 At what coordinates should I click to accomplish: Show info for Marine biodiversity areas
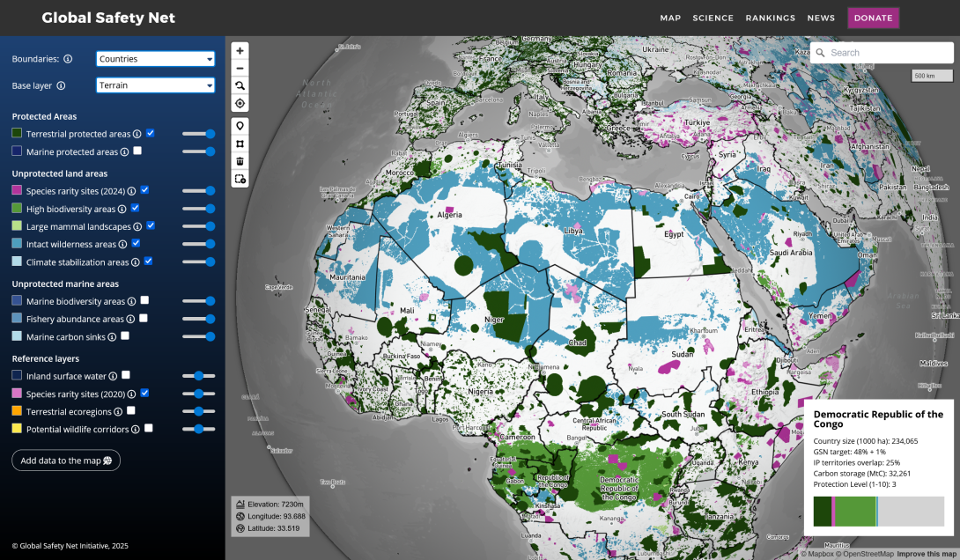pos(131,301)
